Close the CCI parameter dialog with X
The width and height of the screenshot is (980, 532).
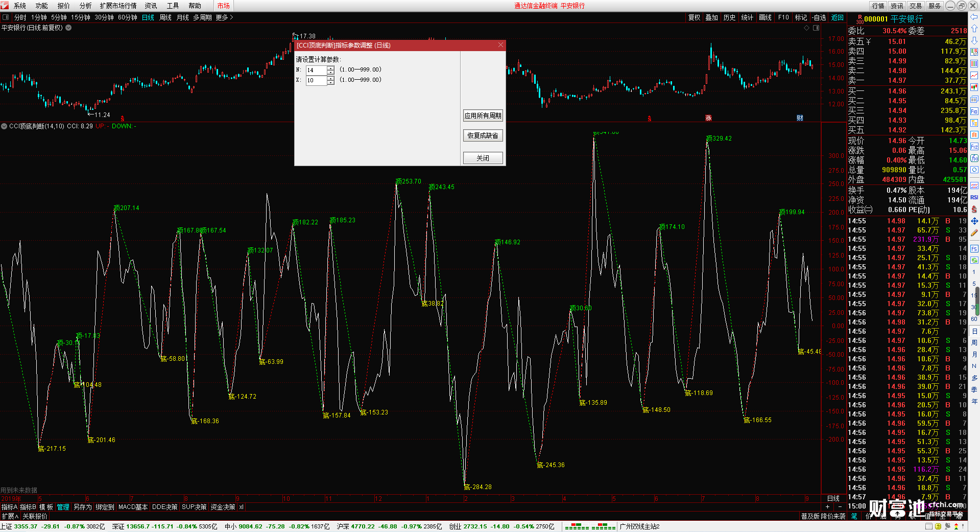click(x=500, y=45)
